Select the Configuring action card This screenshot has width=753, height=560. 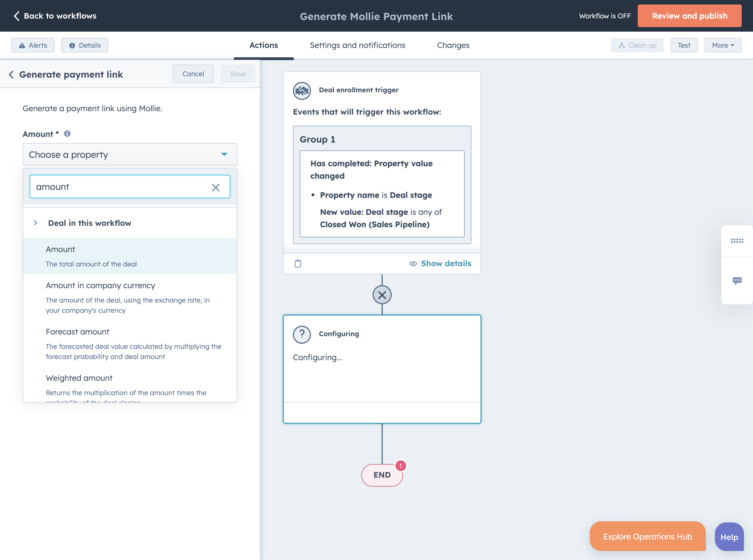pyautogui.click(x=382, y=369)
